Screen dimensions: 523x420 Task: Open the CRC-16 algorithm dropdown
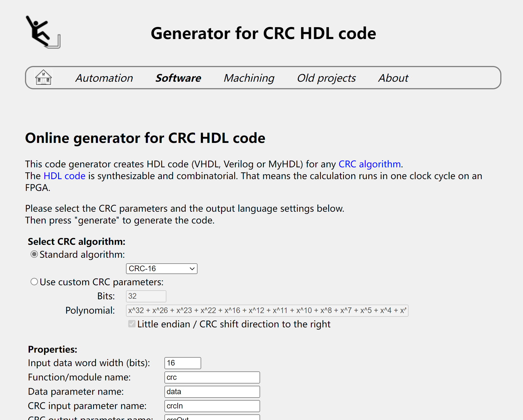tap(162, 269)
